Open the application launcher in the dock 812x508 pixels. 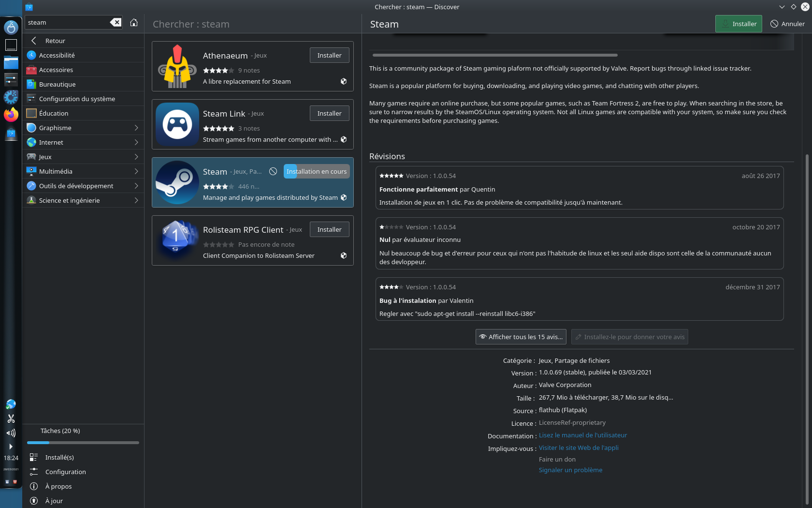pos(11,28)
